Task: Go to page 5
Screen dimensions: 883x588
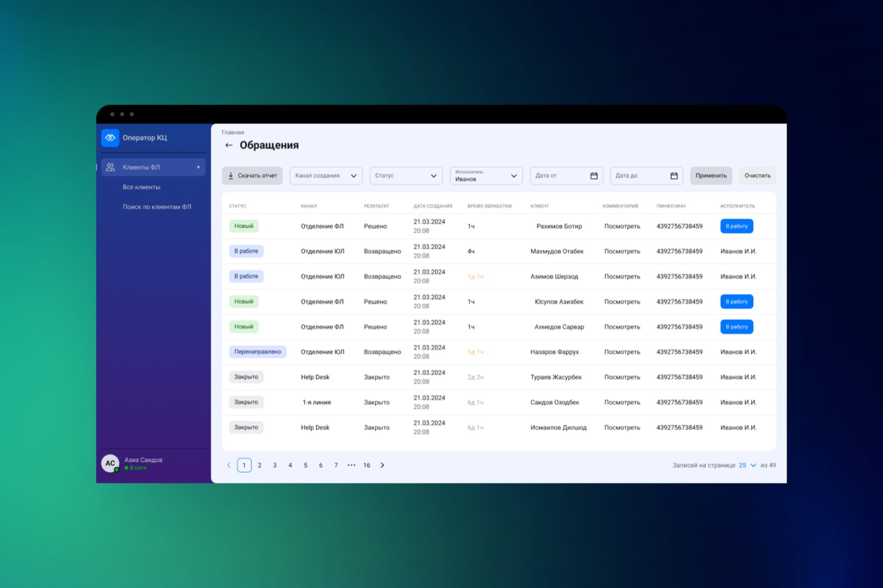Action: pyautogui.click(x=305, y=465)
